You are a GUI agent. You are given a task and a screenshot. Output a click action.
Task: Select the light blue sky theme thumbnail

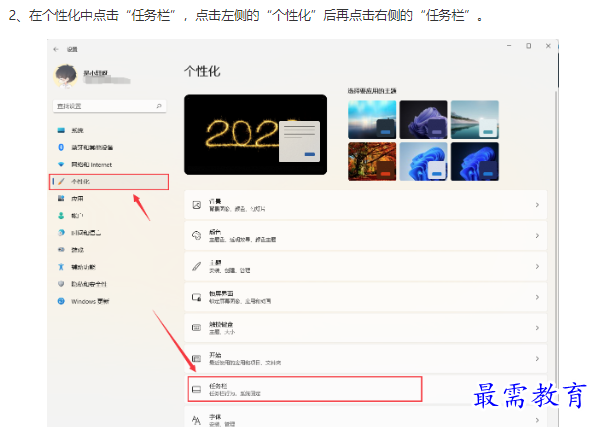(372, 120)
